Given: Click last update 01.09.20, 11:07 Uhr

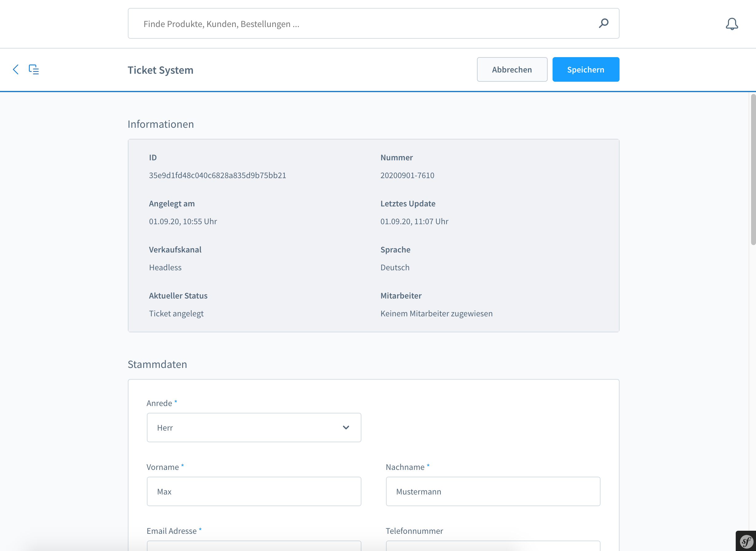Looking at the screenshot, I should [414, 221].
